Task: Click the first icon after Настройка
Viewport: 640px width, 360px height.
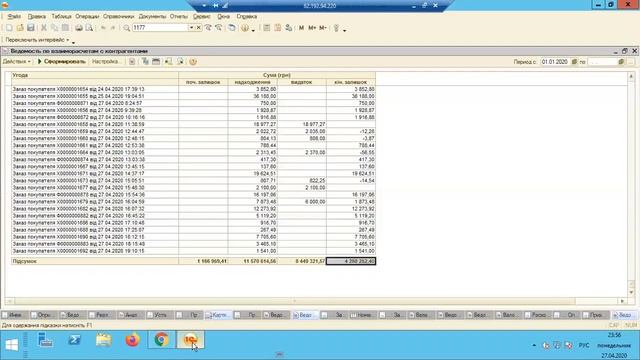Action: (x=132, y=62)
